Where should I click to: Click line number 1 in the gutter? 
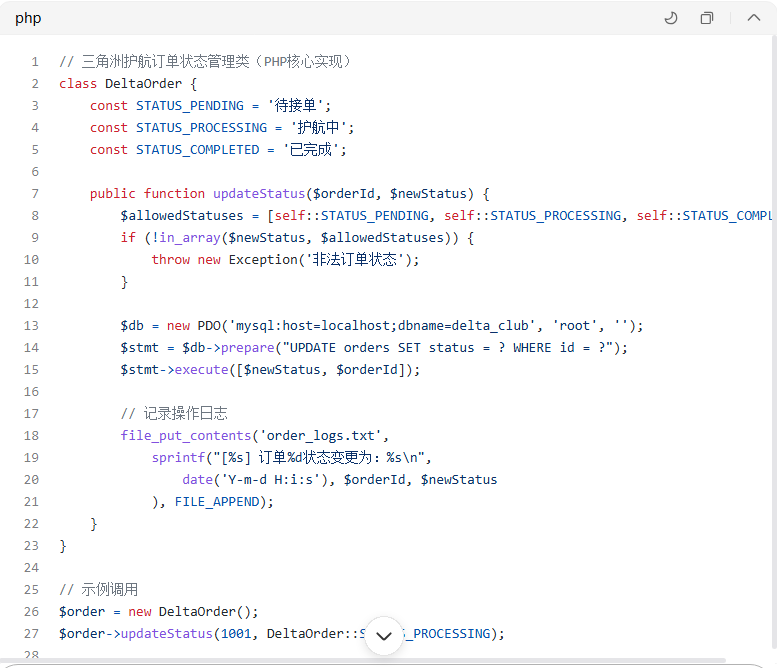[35, 62]
